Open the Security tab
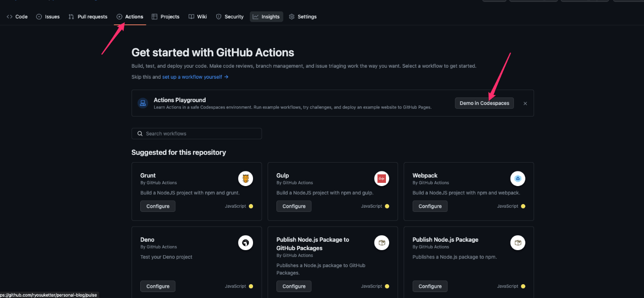 pyautogui.click(x=230, y=17)
